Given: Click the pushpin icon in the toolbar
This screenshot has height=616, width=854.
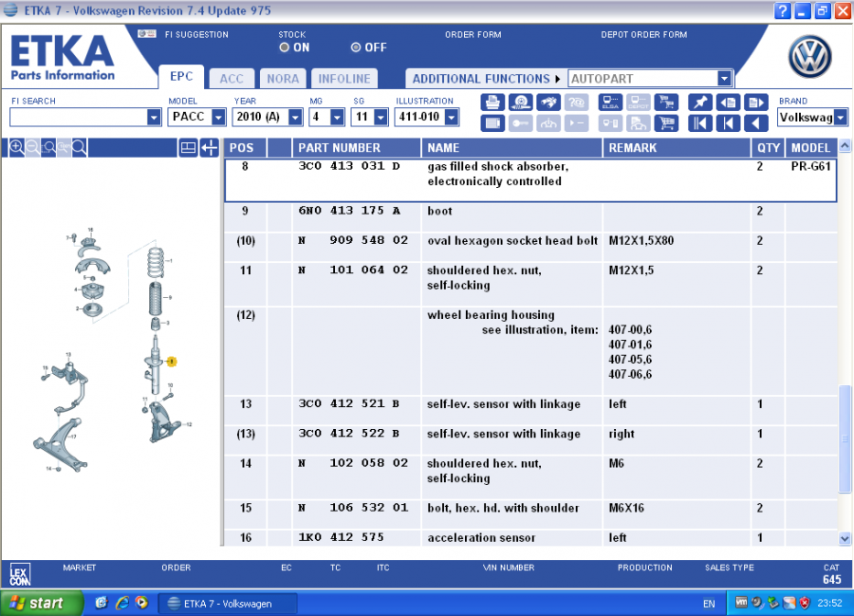Looking at the screenshot, I should pyautogui.click(x=700, y=103).
